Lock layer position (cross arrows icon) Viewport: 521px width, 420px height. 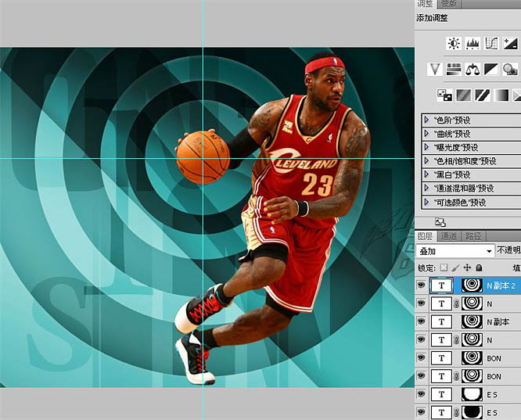click(467, 267)
